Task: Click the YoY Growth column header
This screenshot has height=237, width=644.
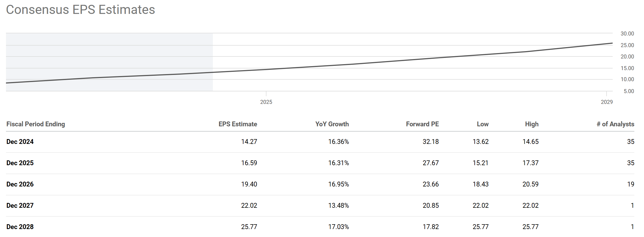Action: pos(332,124)
